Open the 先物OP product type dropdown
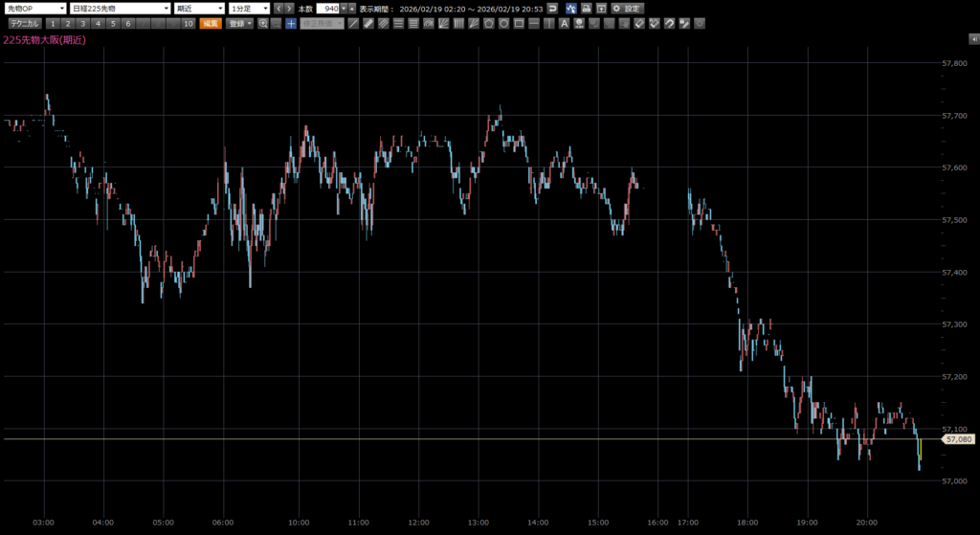 [x=34, y=8]
